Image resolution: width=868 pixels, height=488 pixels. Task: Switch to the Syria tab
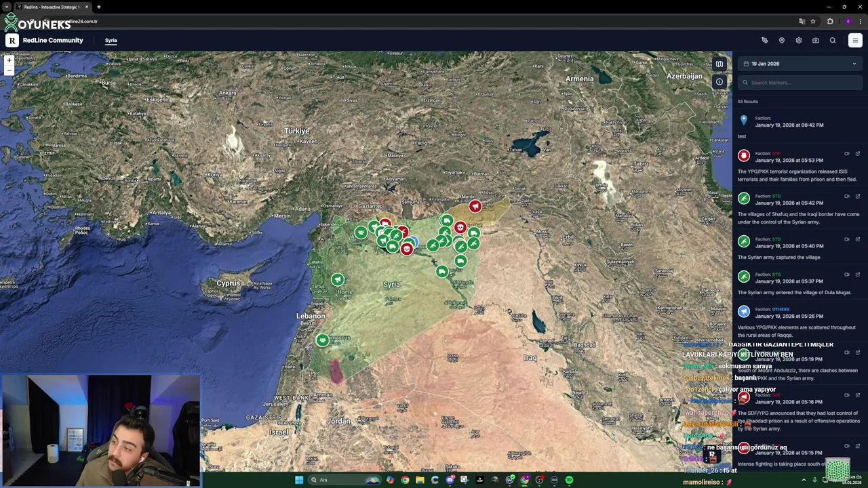point(111,41)
